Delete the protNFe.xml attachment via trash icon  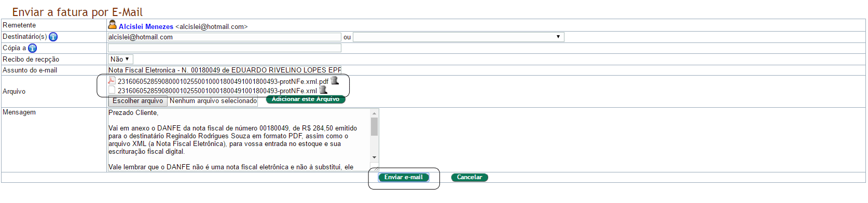point(323,90)
